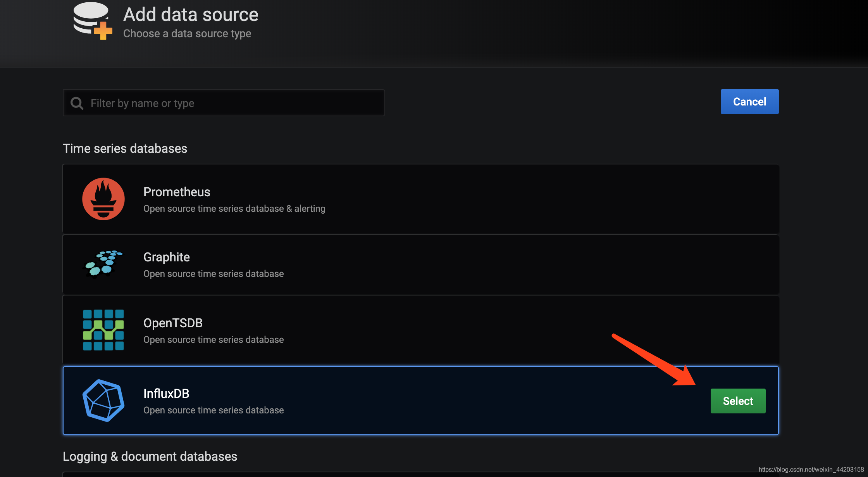Click the 'Add data source' page title
This screenshot has height=477, width=868.
pyautogui.click(x=191, y=15)
